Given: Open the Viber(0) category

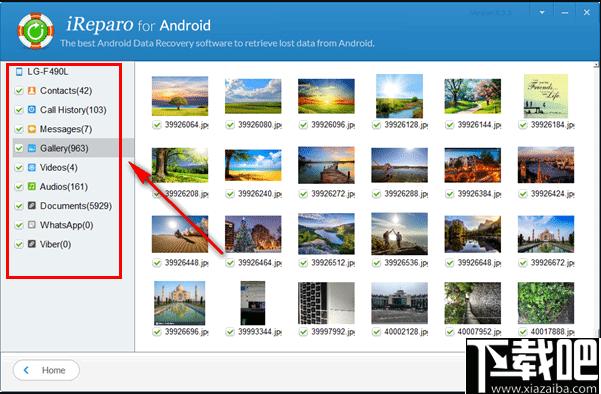Looking at the screenshot, I should click(56, 244).
